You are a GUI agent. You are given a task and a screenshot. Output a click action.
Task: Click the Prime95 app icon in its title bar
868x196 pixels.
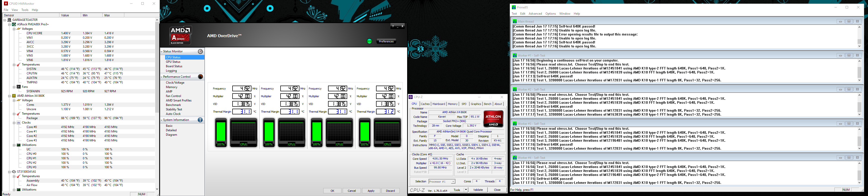tap(514, 7)
